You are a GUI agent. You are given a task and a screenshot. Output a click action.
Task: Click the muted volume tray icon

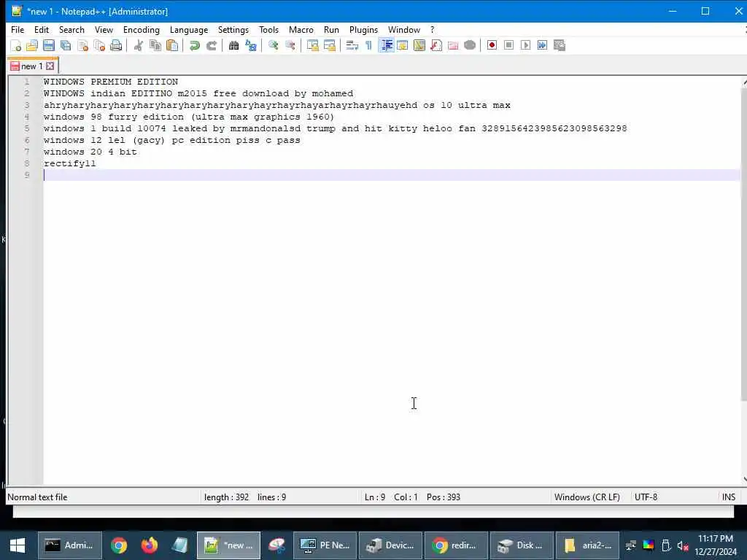pos(683,545)
